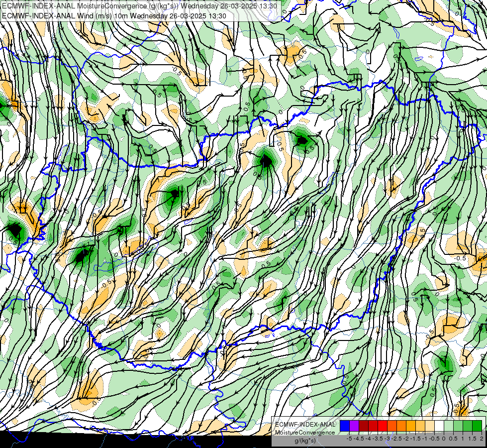Pick the bright red swatch left of -3
487x448 pixels.
[383, 426]
